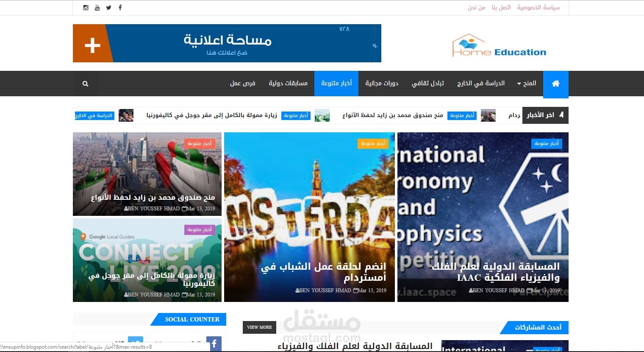Open the مسابقات دولية menu item
The width and height of the screenshot is (644, 352).
click(x=288, y=83)
